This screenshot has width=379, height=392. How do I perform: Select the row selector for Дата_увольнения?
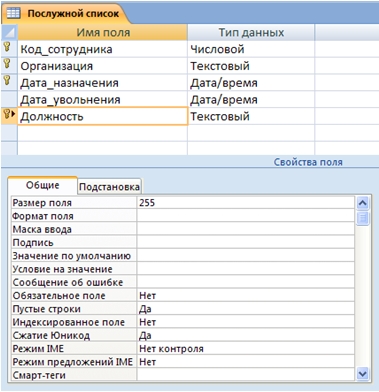(x=9, y=99)
